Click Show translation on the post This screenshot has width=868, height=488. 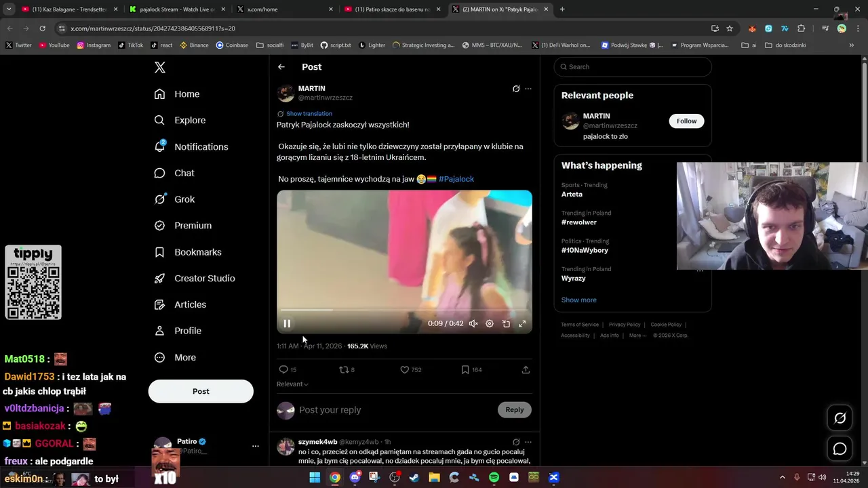click(x=309, y=114)
